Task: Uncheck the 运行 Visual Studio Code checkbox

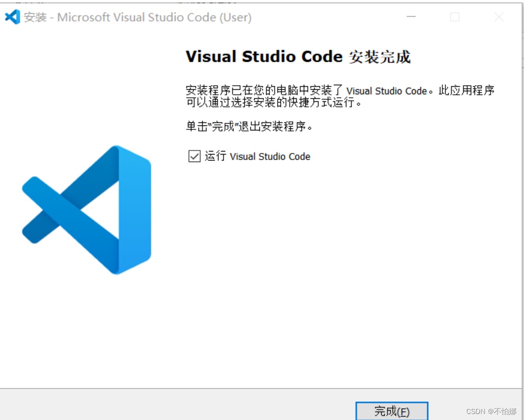Action: pos(195,156)
